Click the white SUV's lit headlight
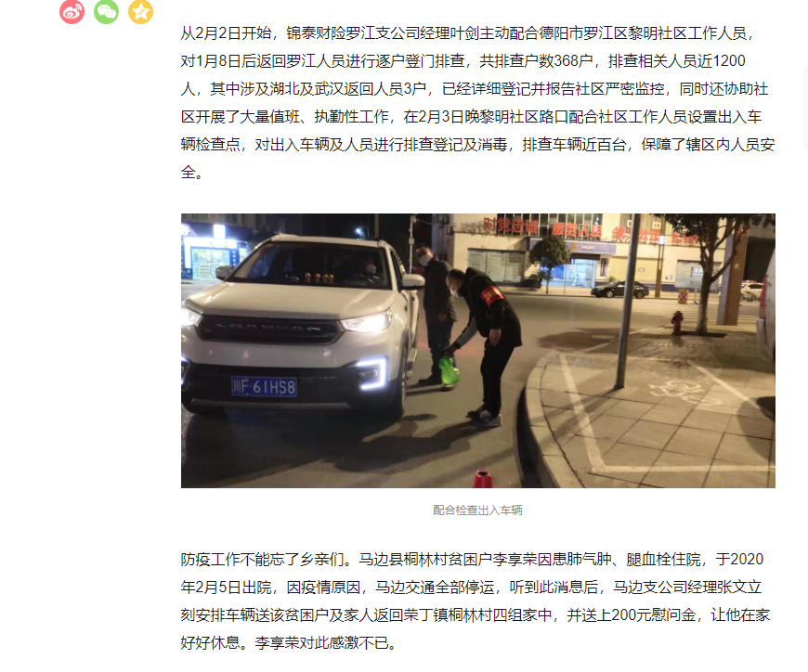 (x=366, y=323)
